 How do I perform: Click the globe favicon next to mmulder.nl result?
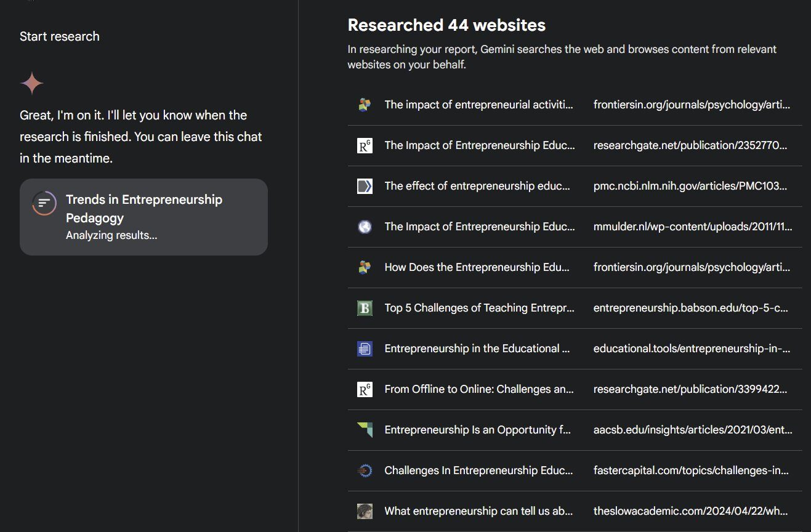[365, 227]
